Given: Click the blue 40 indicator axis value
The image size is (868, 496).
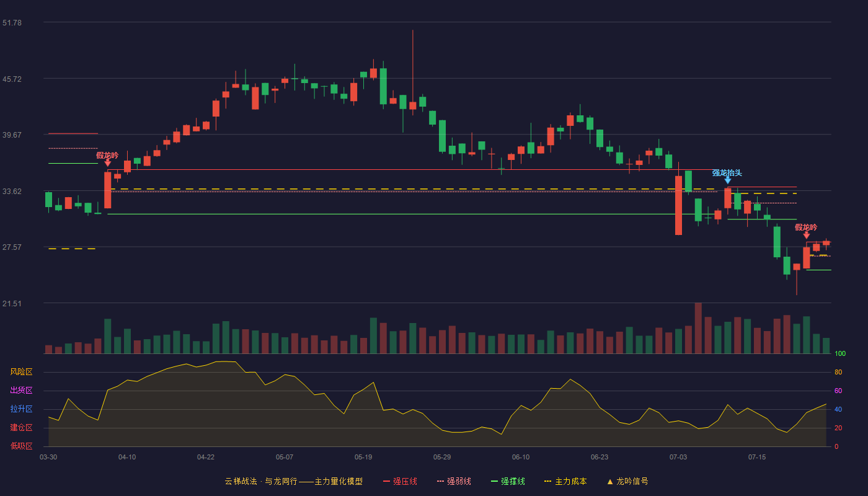Looking at the screenshot, I should pos(838,409).
